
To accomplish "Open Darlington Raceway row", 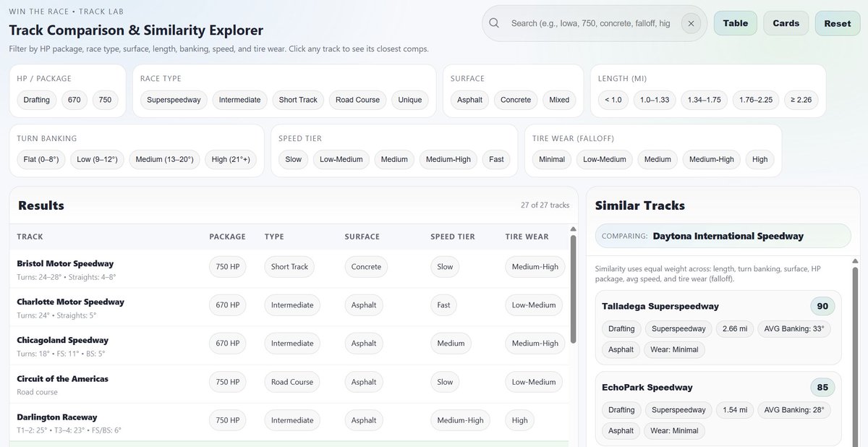I will [x=289, y=422].
